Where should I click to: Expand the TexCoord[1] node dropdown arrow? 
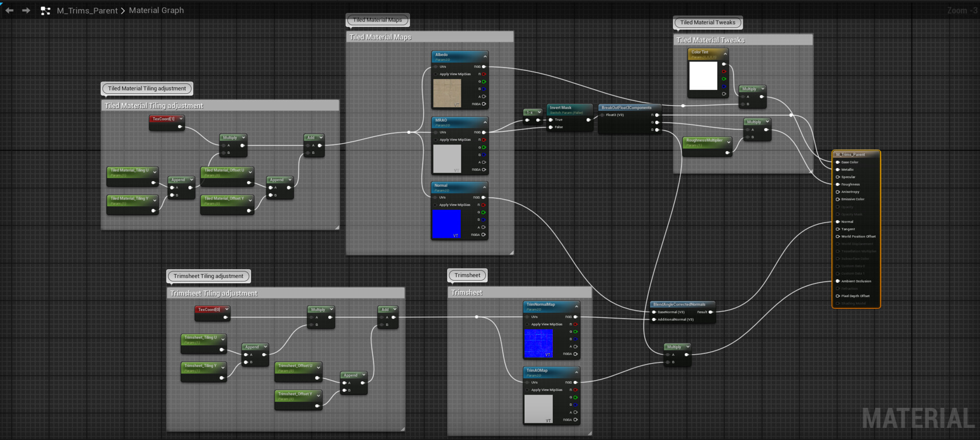(x=181, y=119)
